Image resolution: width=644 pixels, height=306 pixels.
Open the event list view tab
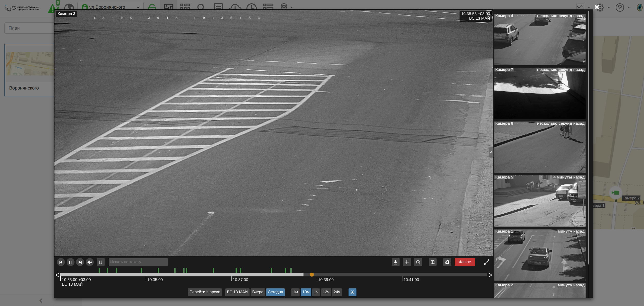tap(218, 7)
